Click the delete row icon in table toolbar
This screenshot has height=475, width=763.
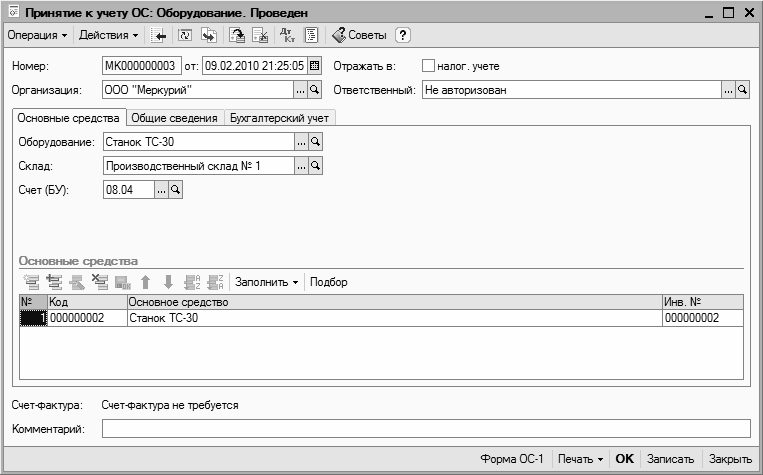point(99,282)
